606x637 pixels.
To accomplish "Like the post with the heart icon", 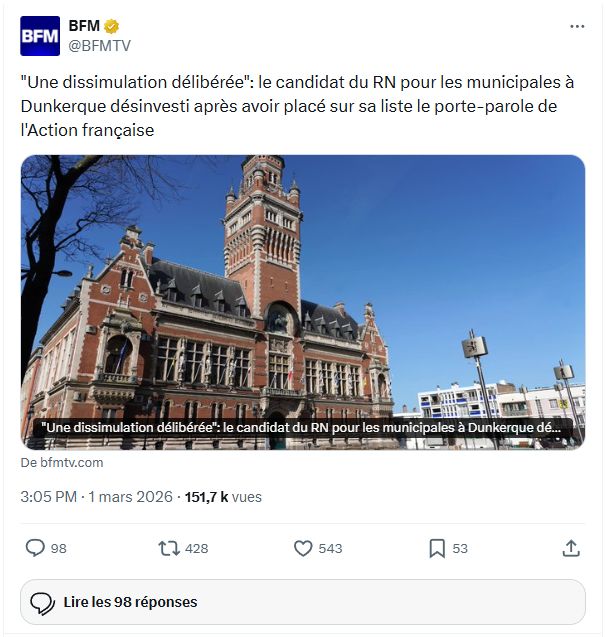I will [303, 548].
